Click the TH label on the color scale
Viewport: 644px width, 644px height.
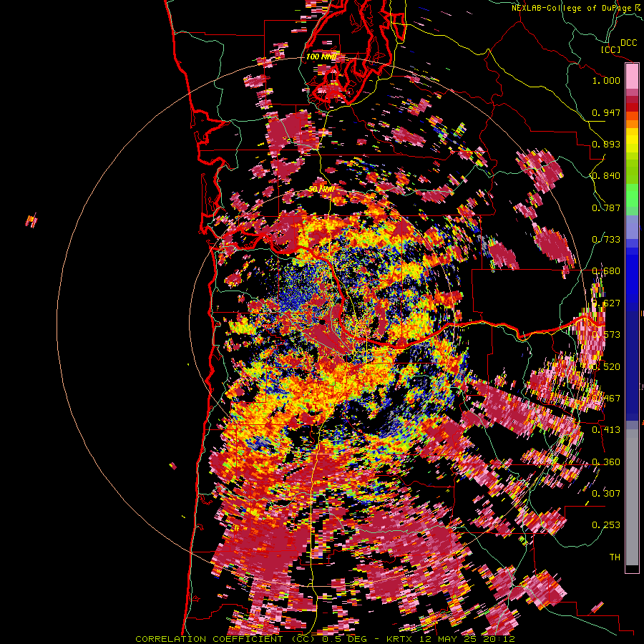[615, 557]
